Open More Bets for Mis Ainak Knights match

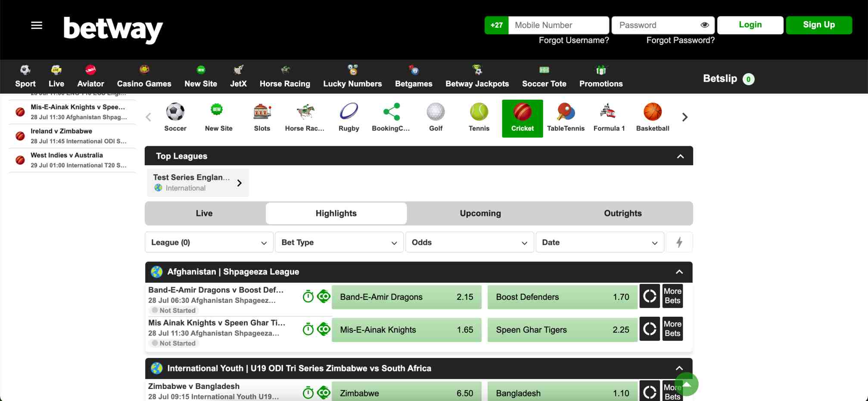pos(672,329)
